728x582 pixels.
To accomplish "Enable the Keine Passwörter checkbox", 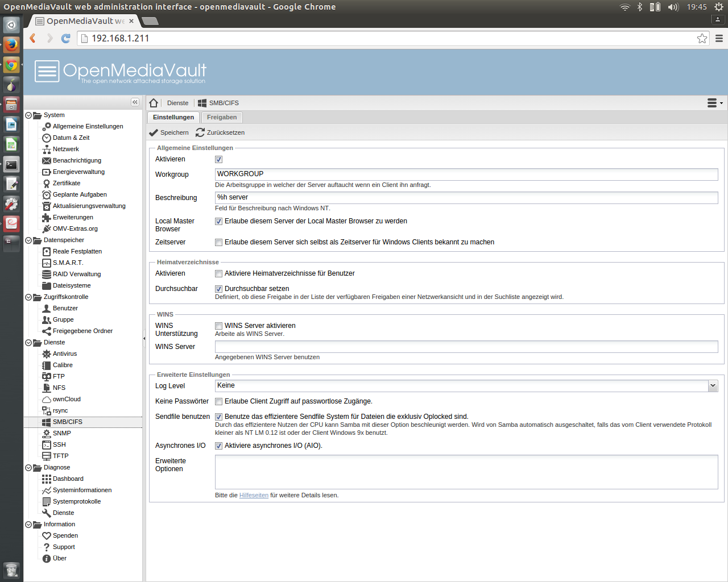I will [x=218, y=402].
